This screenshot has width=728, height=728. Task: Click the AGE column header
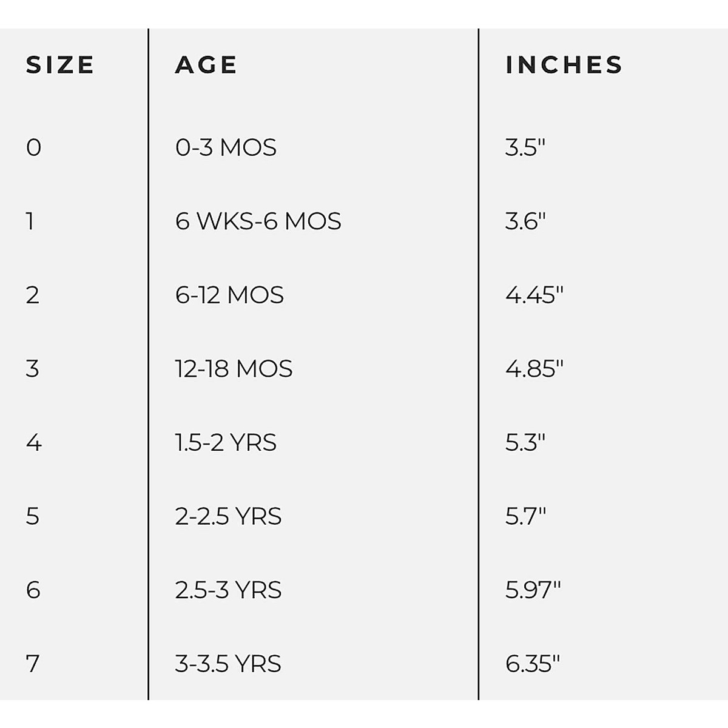[206, 65]
